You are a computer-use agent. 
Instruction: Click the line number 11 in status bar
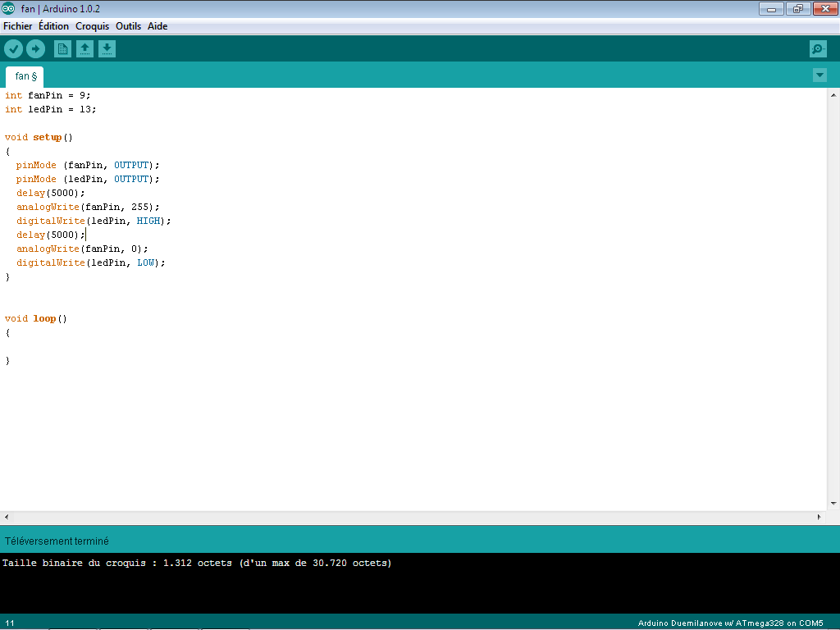[10, 623]
